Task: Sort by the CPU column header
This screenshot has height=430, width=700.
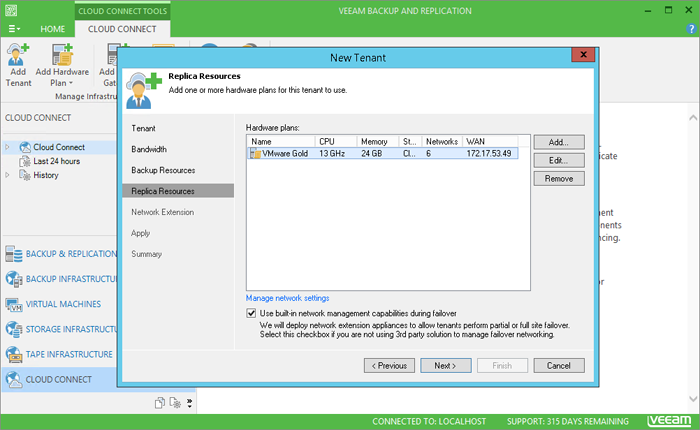Action: tap(336, 142)
